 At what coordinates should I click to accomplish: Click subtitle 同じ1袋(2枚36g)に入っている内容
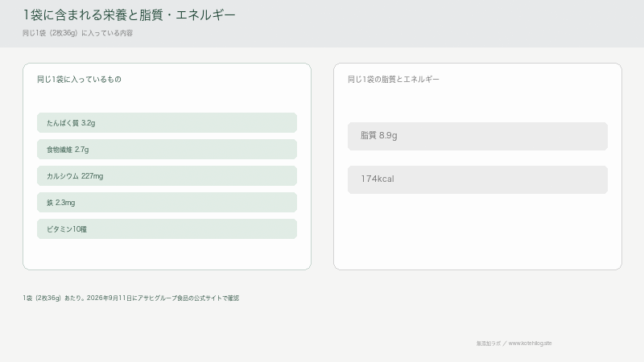77,33
